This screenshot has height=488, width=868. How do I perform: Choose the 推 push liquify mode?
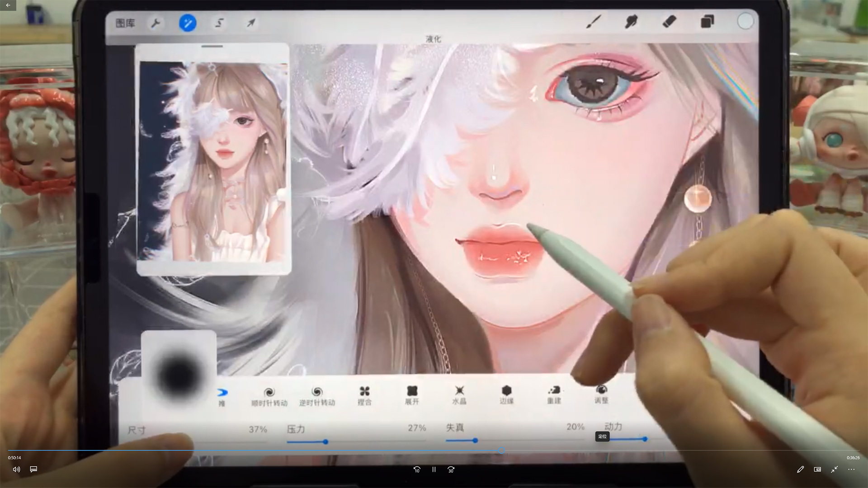[222, 397]
